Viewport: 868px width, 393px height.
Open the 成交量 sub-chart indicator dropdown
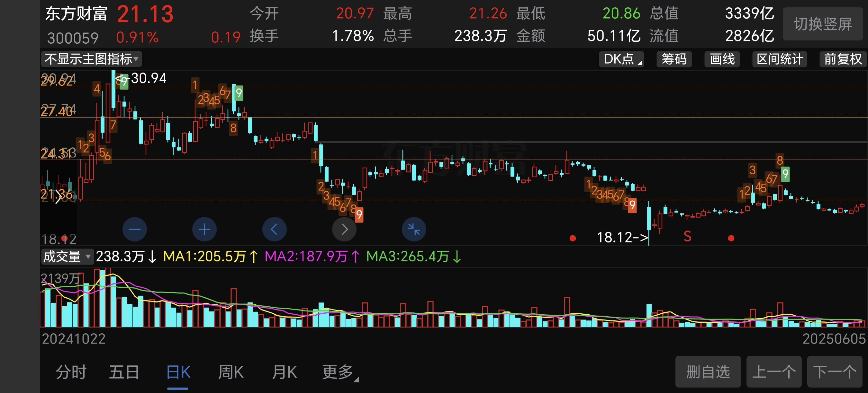tap(67, 257)
